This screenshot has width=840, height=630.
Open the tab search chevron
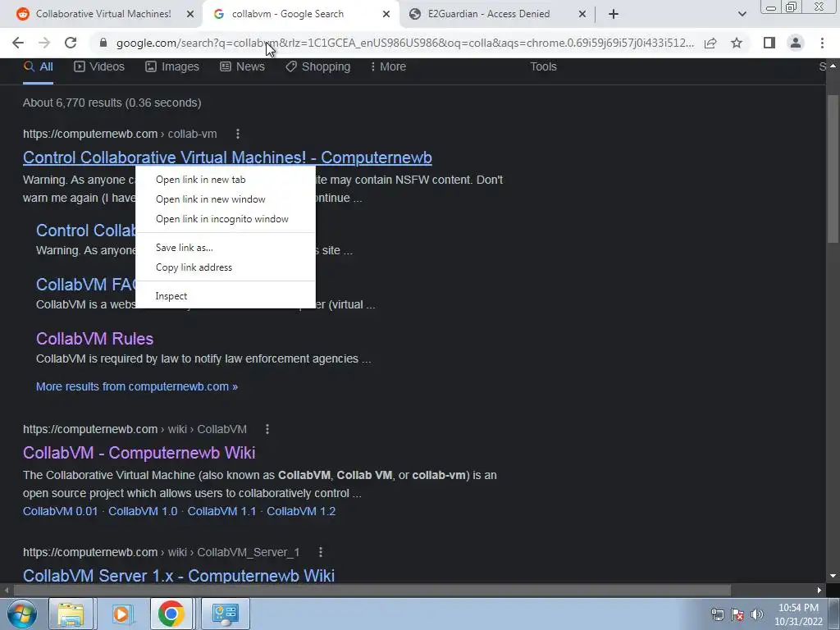742,14
